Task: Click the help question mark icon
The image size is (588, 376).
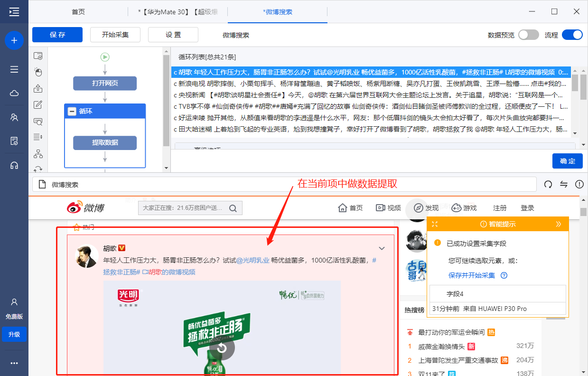Action: click(504, 275)
